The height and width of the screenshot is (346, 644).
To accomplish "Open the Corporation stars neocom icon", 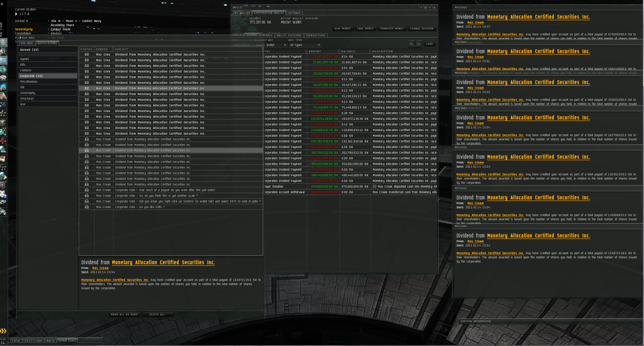I will (3, 114).
